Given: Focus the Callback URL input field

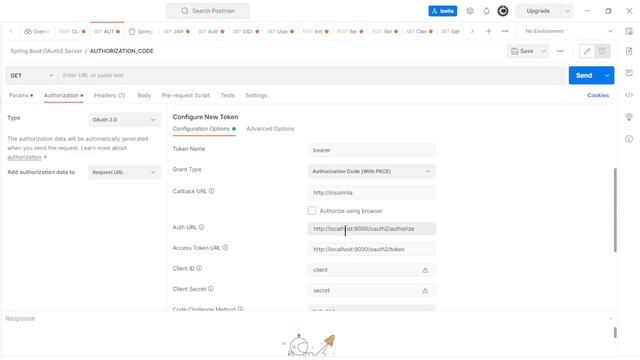Looking at the screenshot, I should pos(371,193).
